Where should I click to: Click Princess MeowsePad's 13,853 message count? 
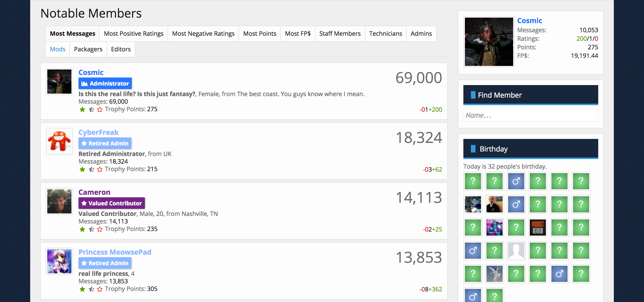tap(419, 257)
